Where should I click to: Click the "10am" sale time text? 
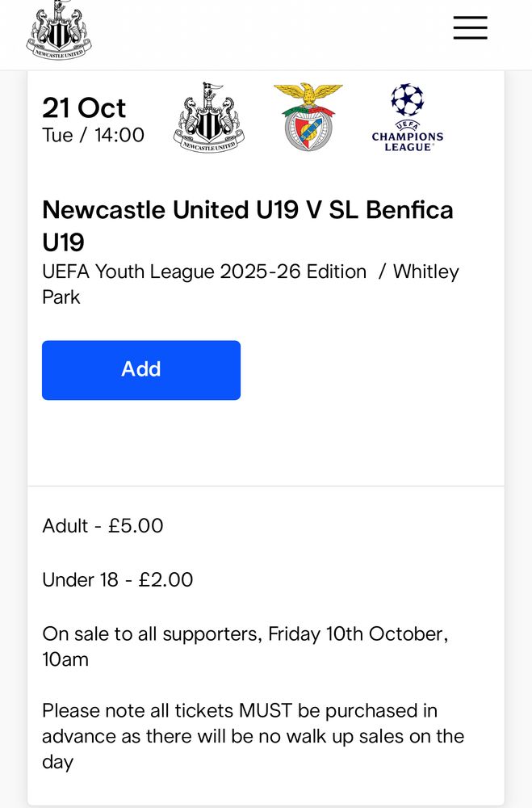65,659
